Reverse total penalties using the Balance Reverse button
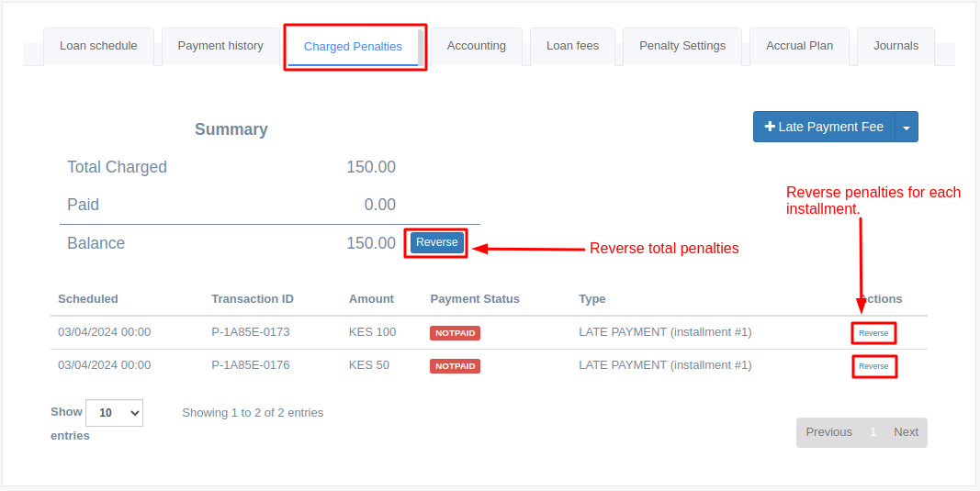The width and height of the screenshot is (980, 491). pyautogui.click(x=437, y=242)
